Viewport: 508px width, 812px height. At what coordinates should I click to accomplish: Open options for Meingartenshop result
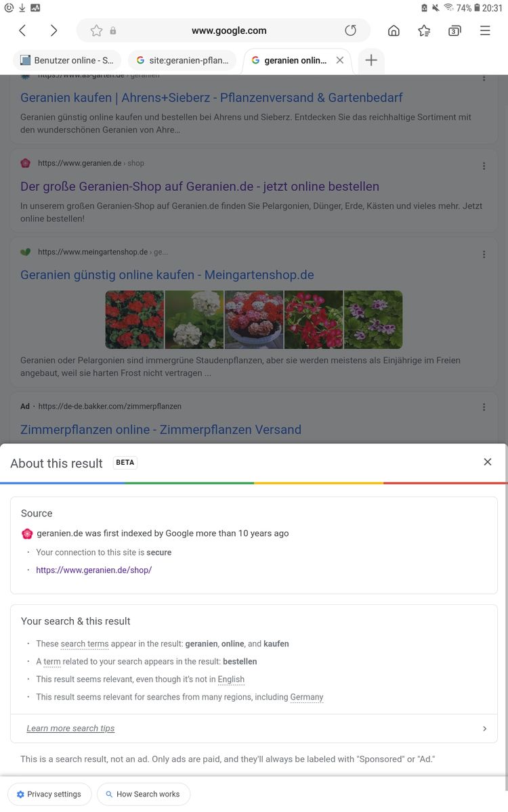[484, 254]
